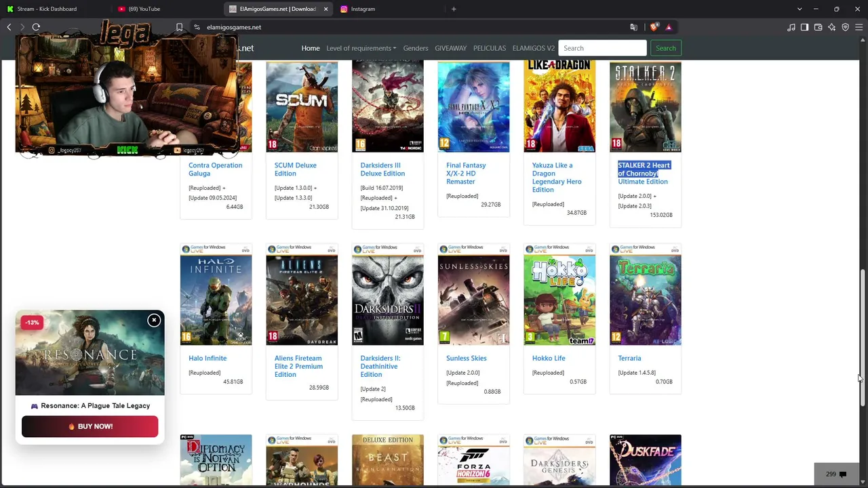
Task: Go back using the browser back arrow
Action: [x=9, y=27]
